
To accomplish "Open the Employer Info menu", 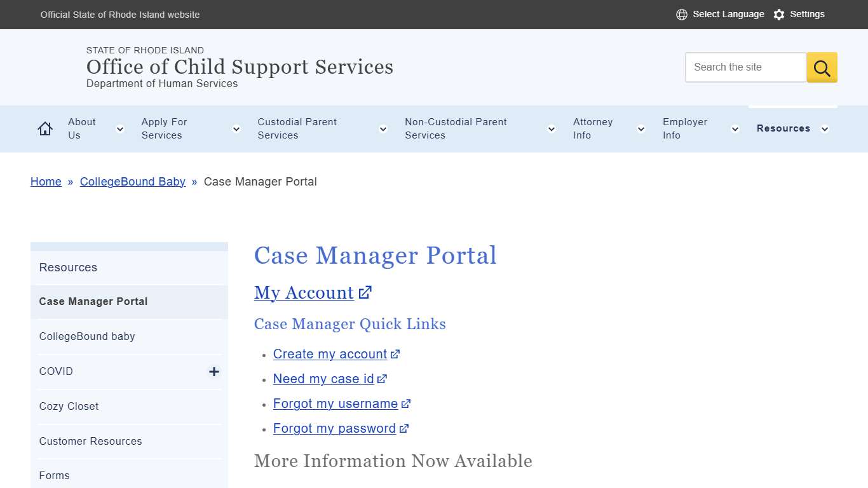I will (685, 128).
